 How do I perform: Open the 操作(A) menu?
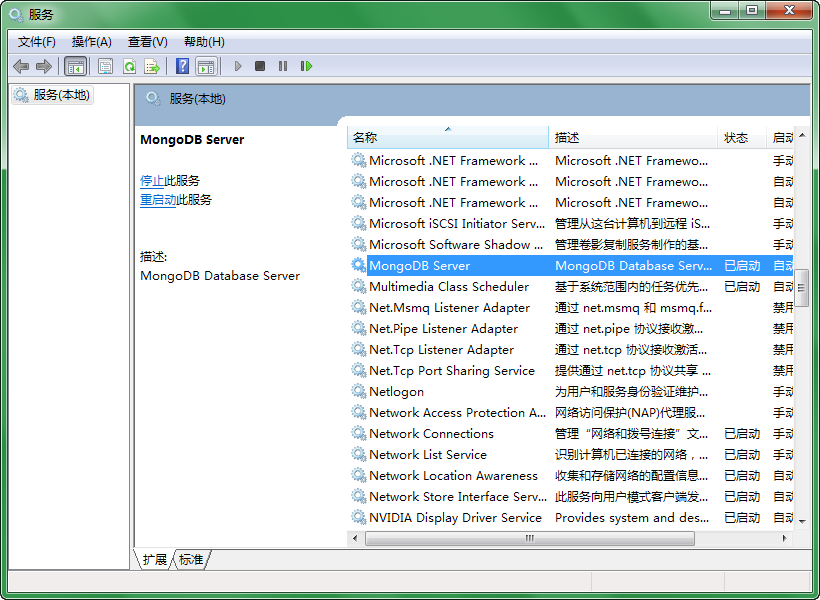point(91,41)
